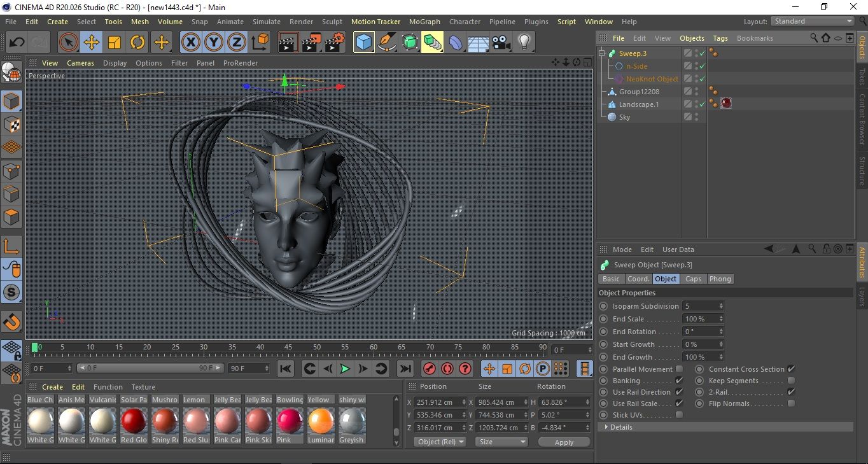Select the Move tool in top toolbar
868x464 pixels.
[92, 43]
